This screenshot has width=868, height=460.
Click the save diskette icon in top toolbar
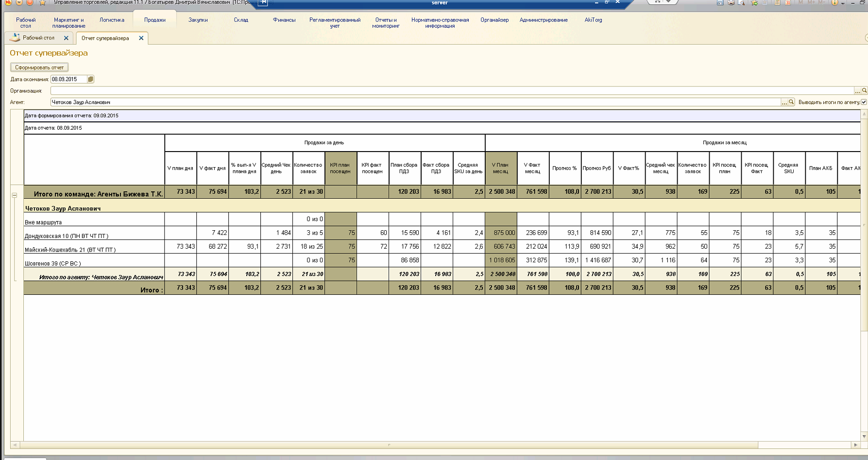(720, 3)
